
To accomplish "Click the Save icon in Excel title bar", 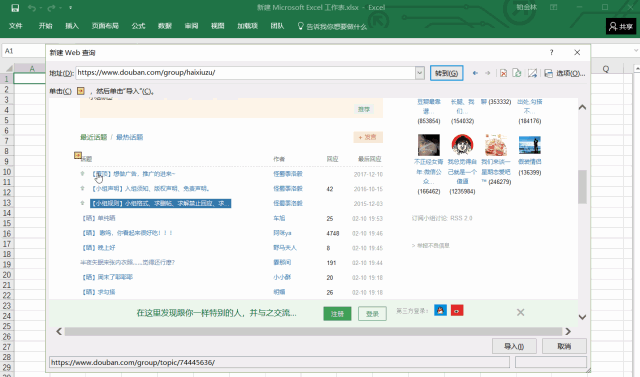I will pyautogui.click(x=15, y=8).
